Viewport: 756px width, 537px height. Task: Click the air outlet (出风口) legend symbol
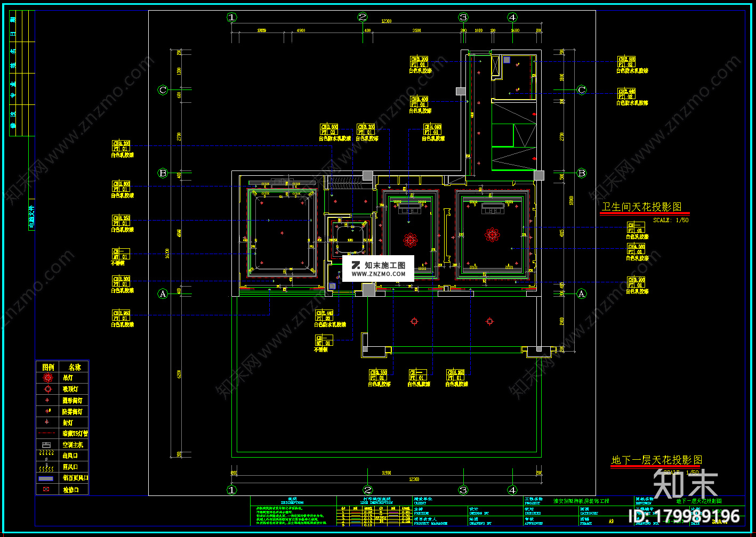click(x=46, y=455)
